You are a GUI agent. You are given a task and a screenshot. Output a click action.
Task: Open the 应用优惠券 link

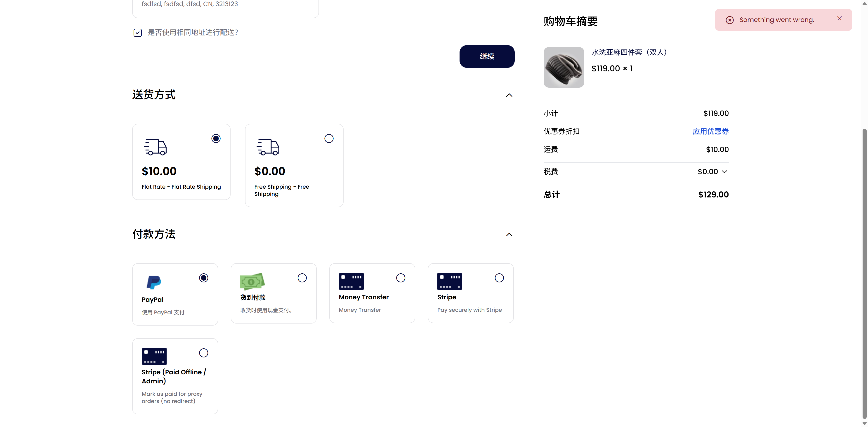(711, 131)
